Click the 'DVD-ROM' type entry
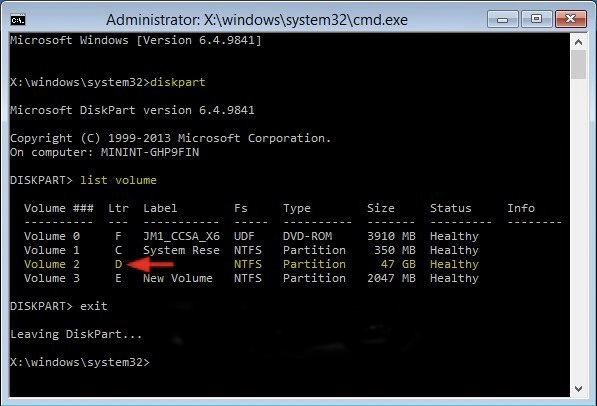The height and width of the screenshot is (406, 597). 308,236
